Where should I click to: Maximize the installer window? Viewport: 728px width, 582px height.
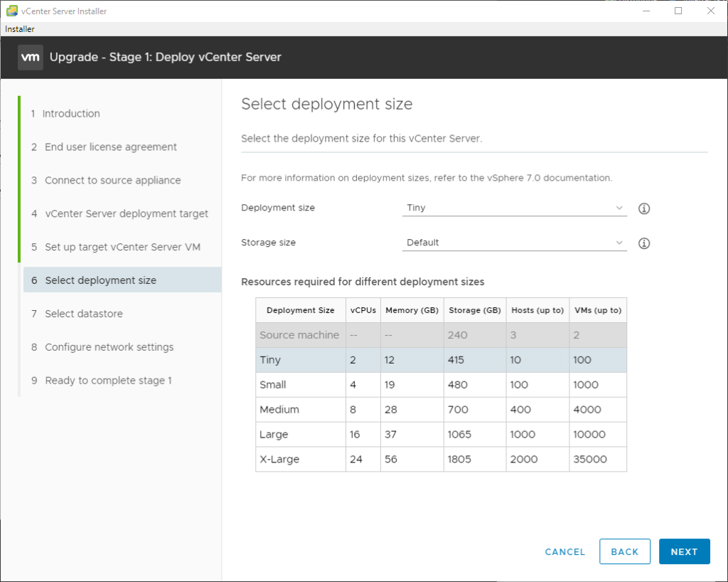pos(678,11)
